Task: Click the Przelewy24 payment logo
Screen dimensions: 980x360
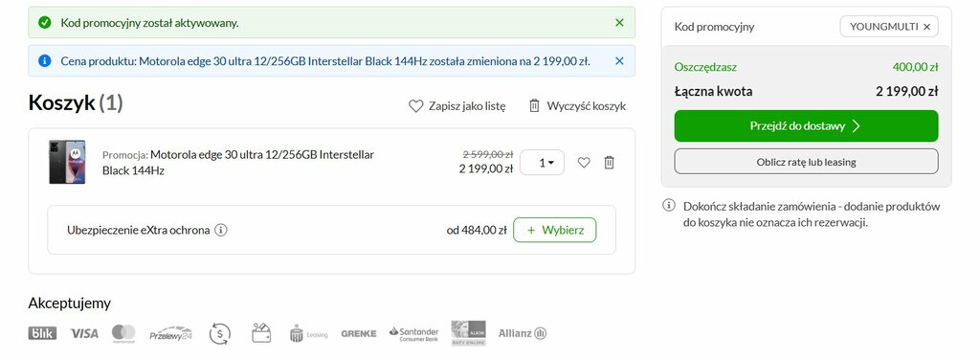Action: 170,334
